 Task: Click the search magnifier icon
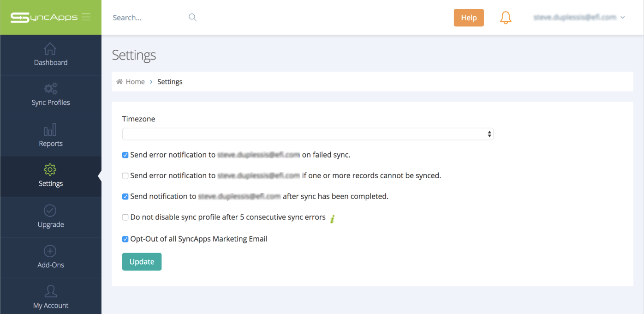193,18
